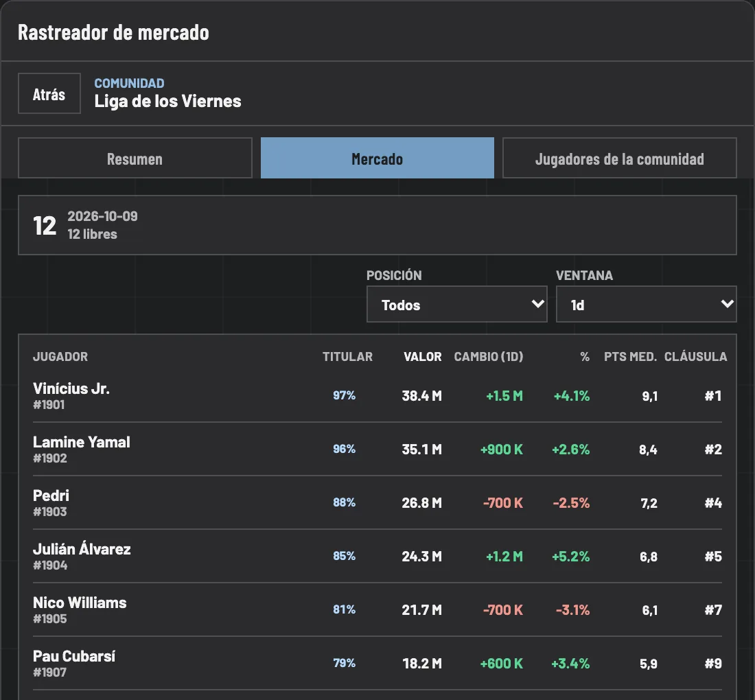Click the +1.2 M change value
Viewport: 755px width, 700px height.
(504, 556)
